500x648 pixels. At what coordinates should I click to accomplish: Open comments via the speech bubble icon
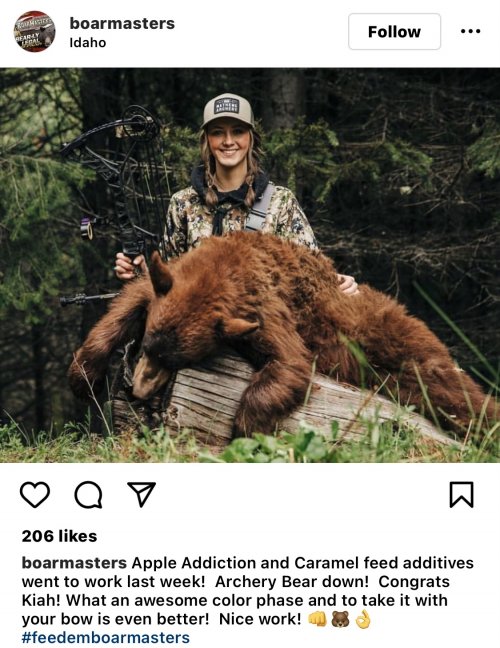tap(88, 494)
